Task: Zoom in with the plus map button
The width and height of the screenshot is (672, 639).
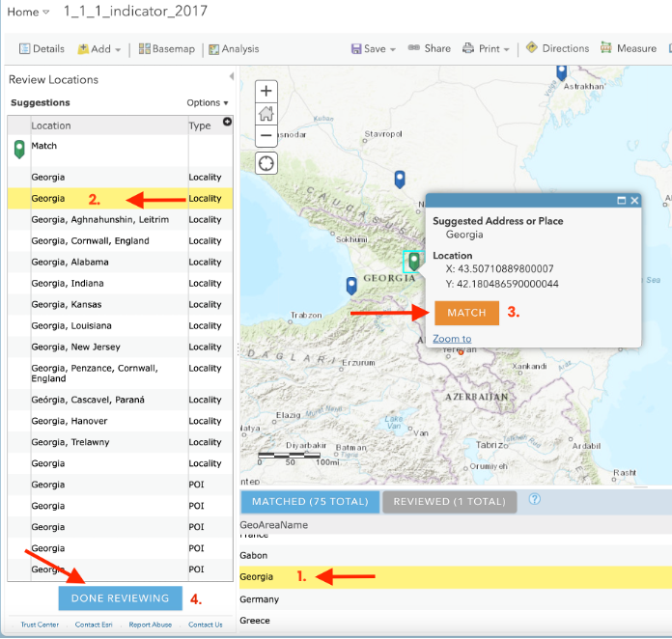Action: coord(266,92)
